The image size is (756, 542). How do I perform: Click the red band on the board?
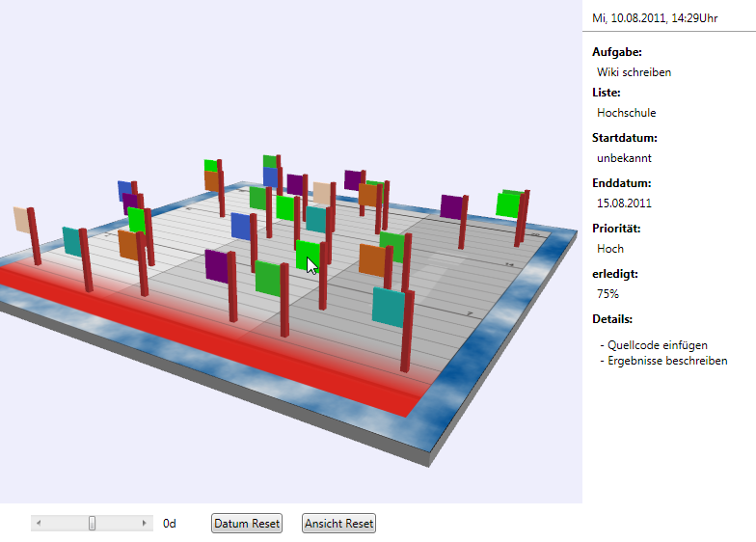coord(193,333)
